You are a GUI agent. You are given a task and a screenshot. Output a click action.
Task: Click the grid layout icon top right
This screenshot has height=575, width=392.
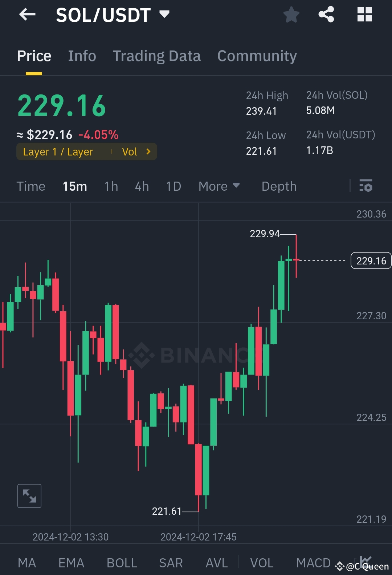coord(364,15)
